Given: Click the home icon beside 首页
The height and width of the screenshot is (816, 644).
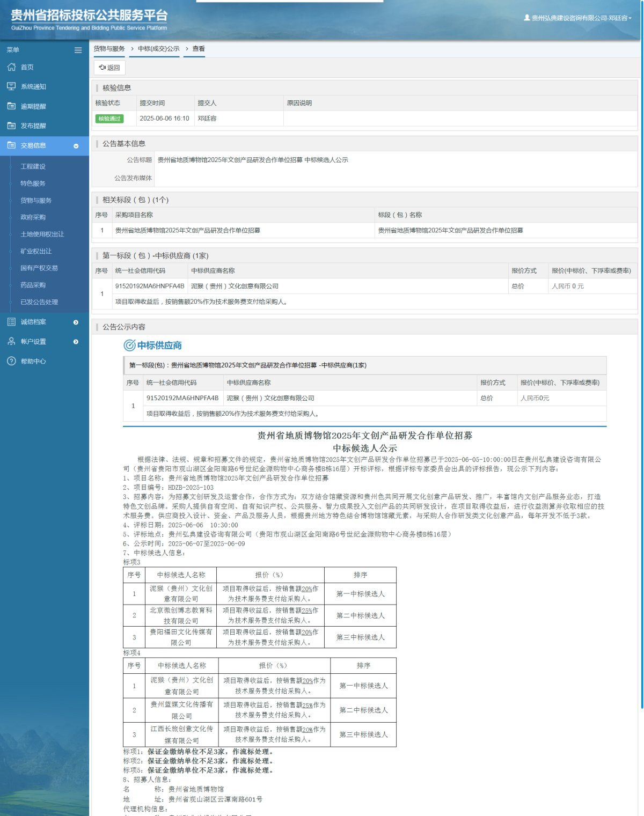Looking at the screenshot, I should 11,67.
